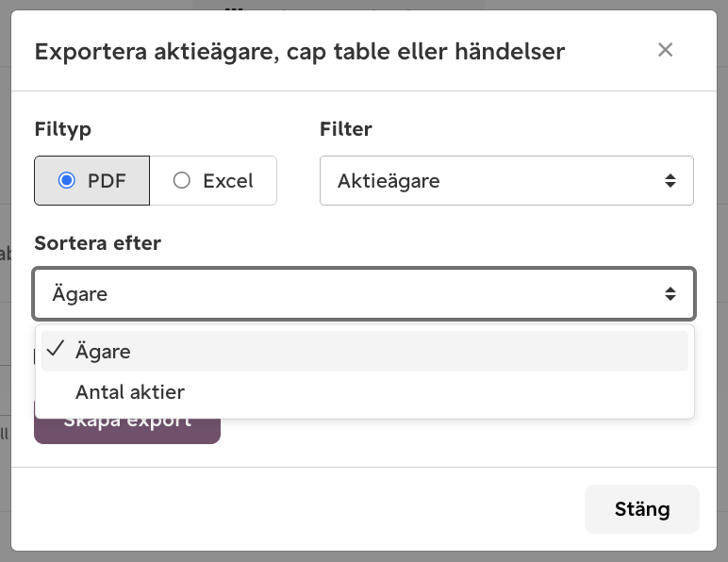Screen dimensions: 728x562
Task: Click the Sortera efter heading
Action: click(97, 243)
